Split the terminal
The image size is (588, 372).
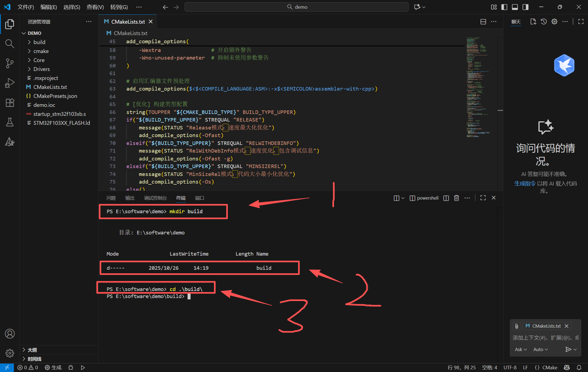pos(446,198)
